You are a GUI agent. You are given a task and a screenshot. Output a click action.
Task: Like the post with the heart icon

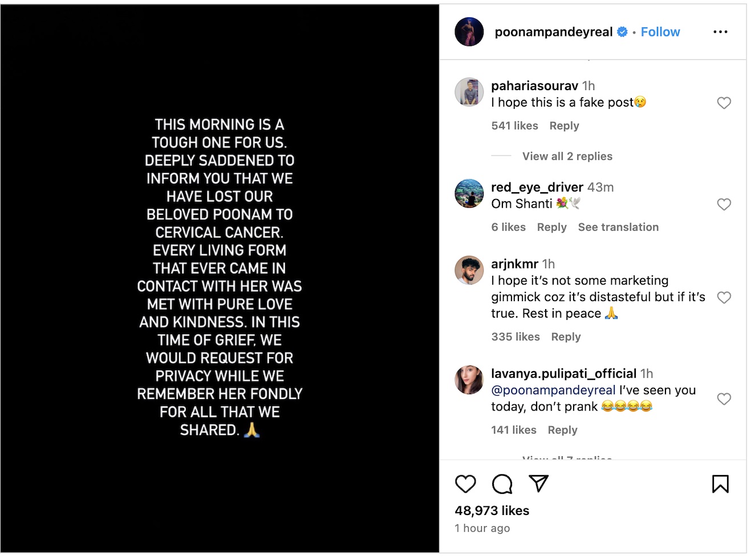click(x=465, y=484)
